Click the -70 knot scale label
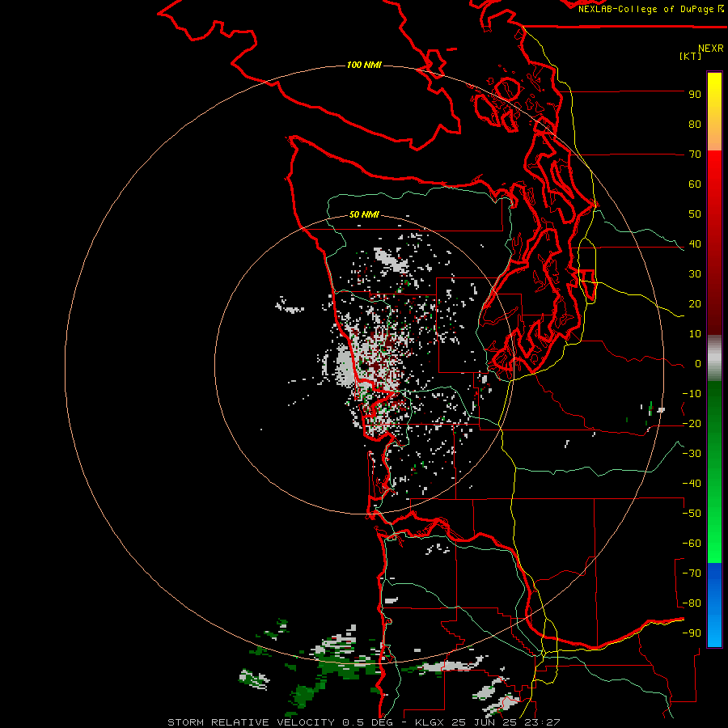Screen dimensions: 728x728 [692, 574]
